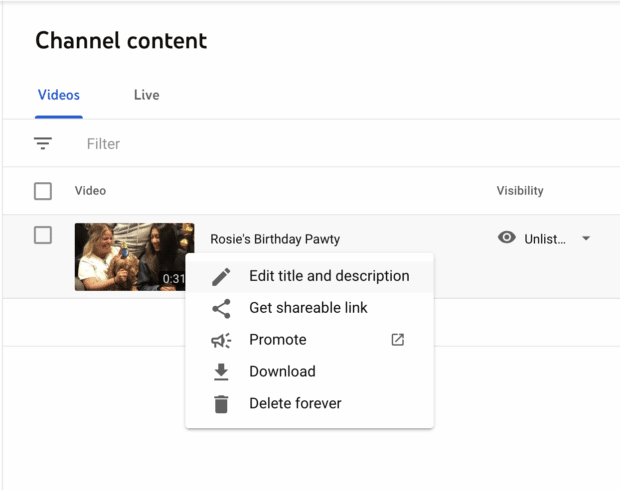620x490 pixels.
Task: Choose Edit title and description
Action: click(x=329, y=276)
